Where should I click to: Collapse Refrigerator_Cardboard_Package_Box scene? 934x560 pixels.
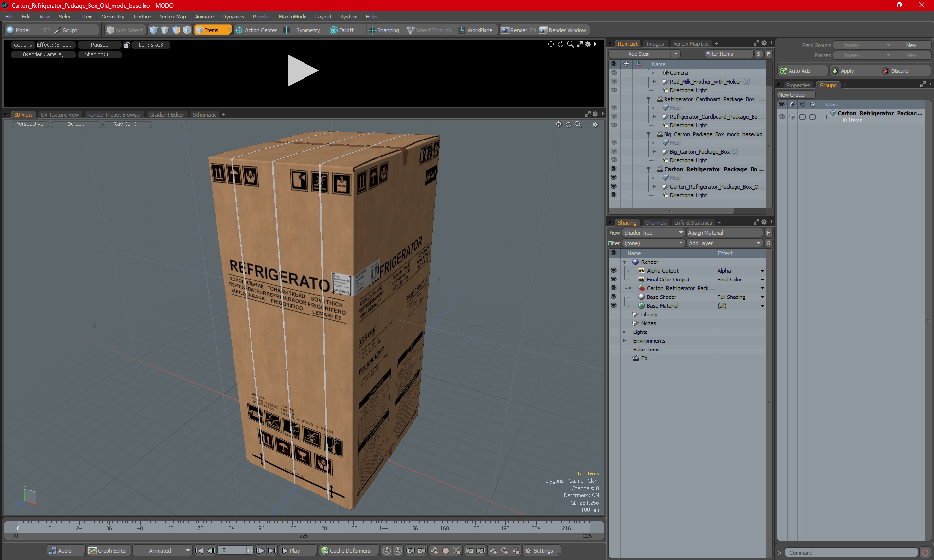[648, 99]
